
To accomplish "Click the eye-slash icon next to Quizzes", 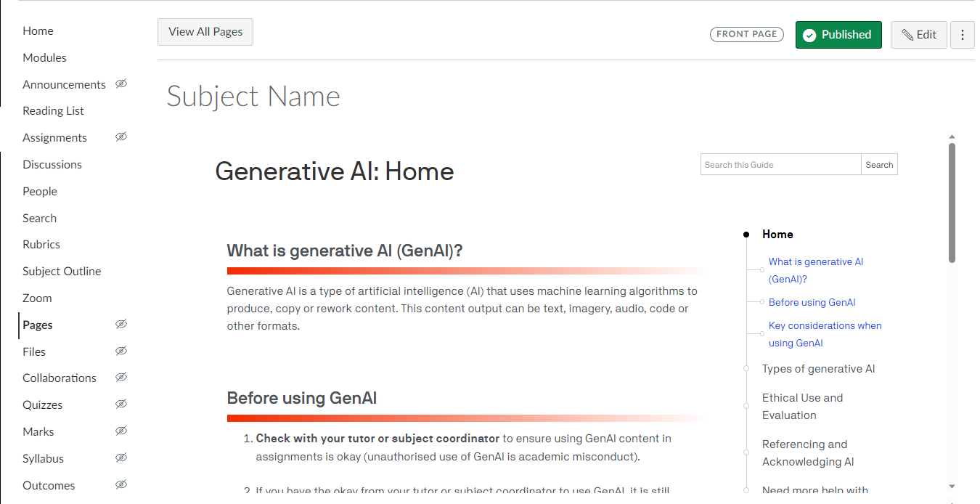I will (x=121, y=404).
